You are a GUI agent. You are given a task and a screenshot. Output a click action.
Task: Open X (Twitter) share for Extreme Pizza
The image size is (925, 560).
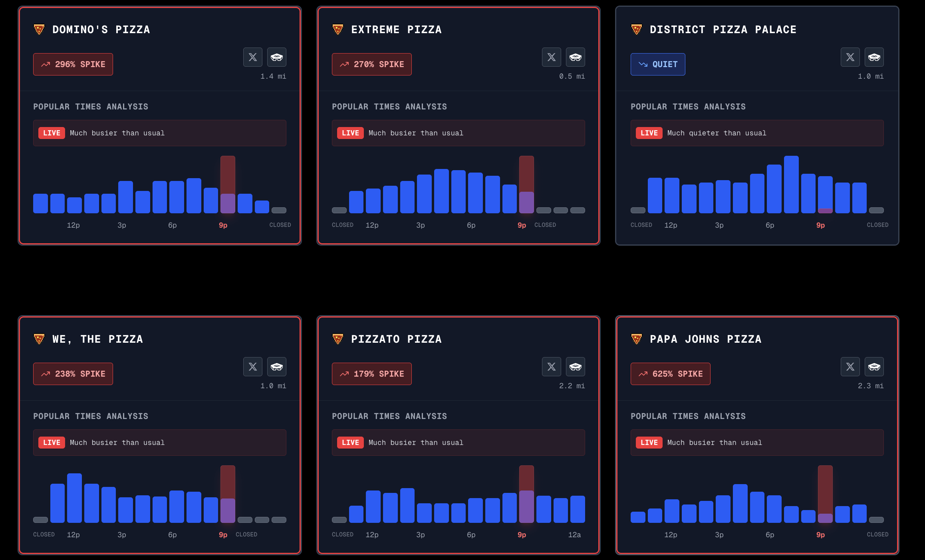[552, 57]
